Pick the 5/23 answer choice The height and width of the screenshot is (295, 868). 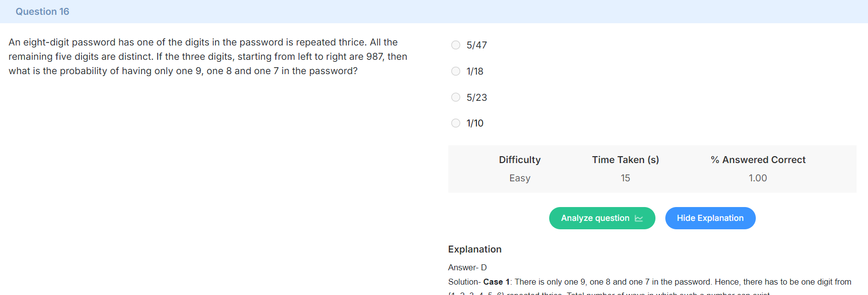pos(456,97)
